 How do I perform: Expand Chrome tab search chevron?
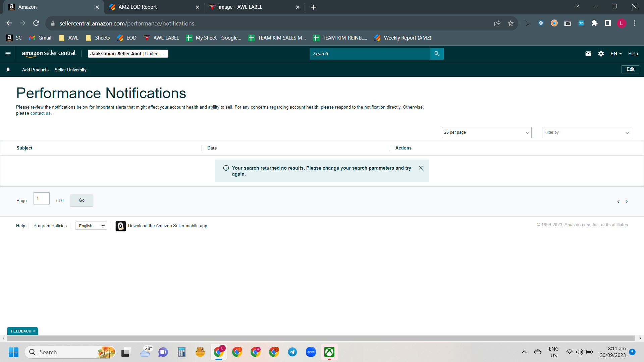(577, 6)
